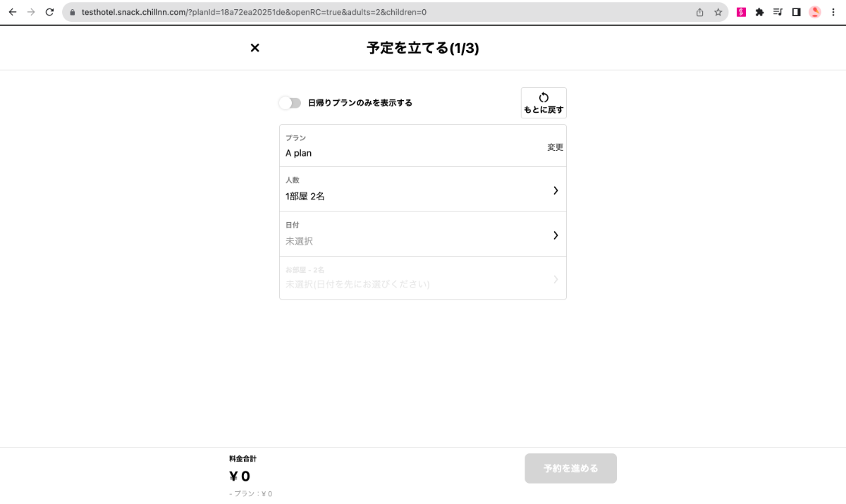The height and width of the screenshot is (504, 846).
Task: Click the pink extension icon
Action: (741, 12)
